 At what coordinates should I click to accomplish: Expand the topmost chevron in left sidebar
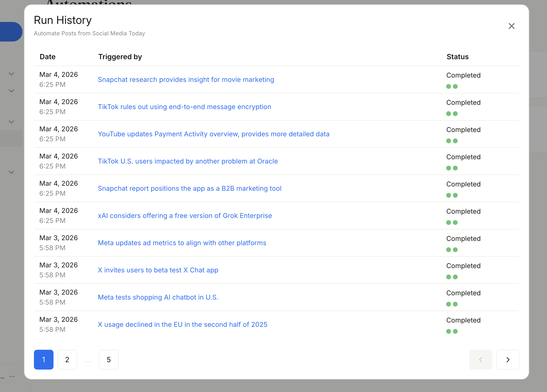(11, 74)
